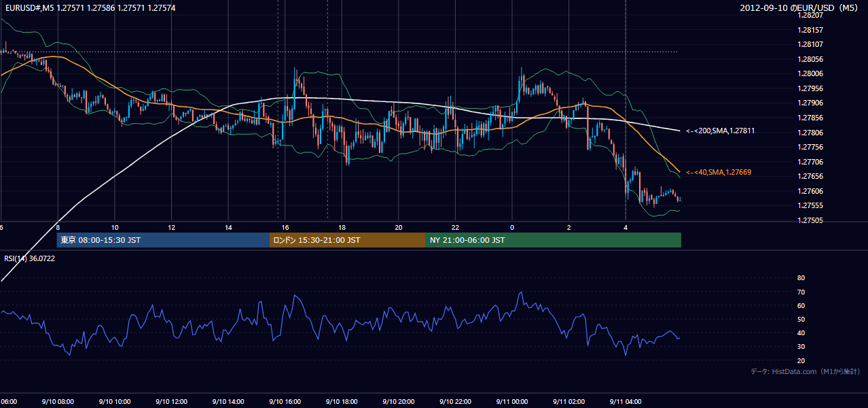The height and width of the screenshot is (408, 868).
Task: Click the RSI scale value 80
Action: pyautogui.click(x=801, y=278)
